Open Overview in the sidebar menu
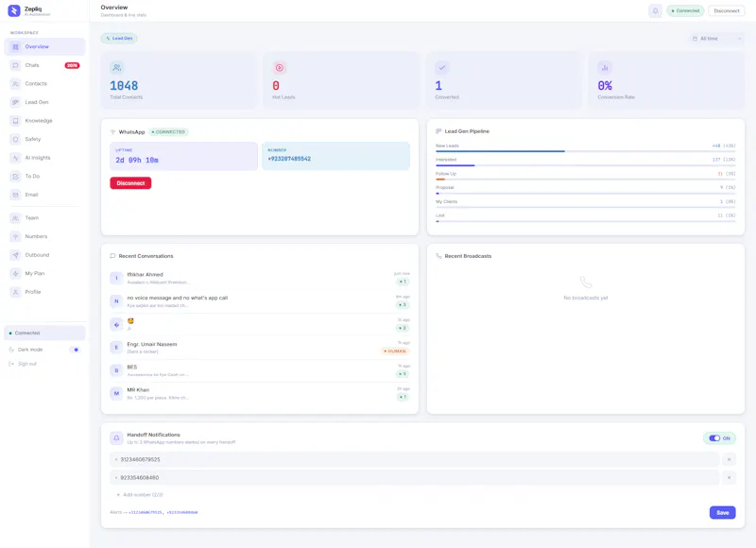 pyautogui.click(x=44, y=46)
